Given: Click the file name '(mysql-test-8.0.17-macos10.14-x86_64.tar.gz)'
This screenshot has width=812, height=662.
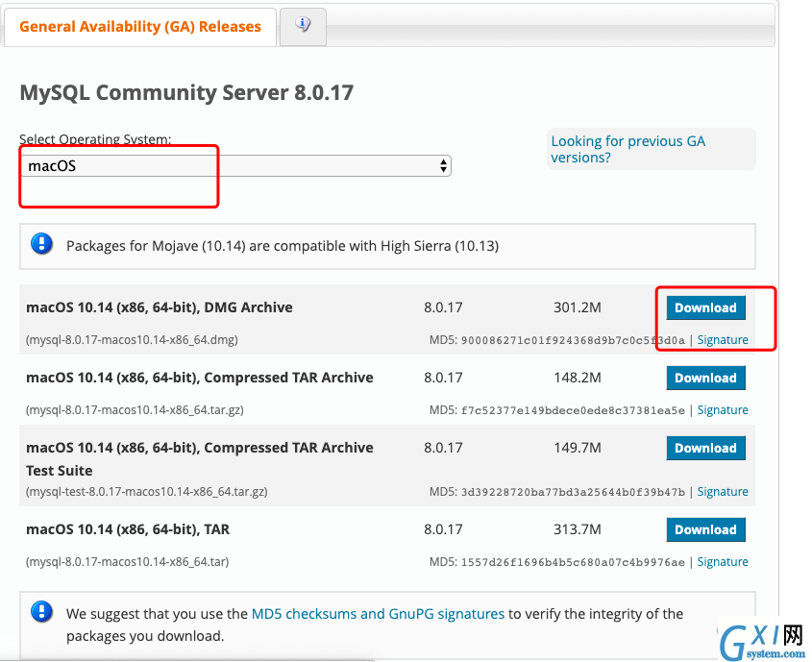Looking at the screenshot, I should coord(147,491).
